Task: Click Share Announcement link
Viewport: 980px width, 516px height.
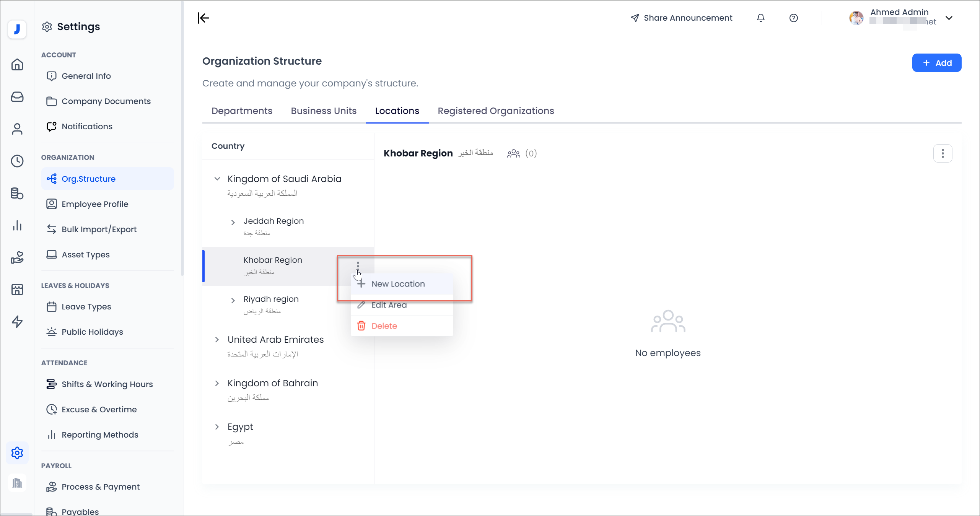Action: (x=681, y=18)
